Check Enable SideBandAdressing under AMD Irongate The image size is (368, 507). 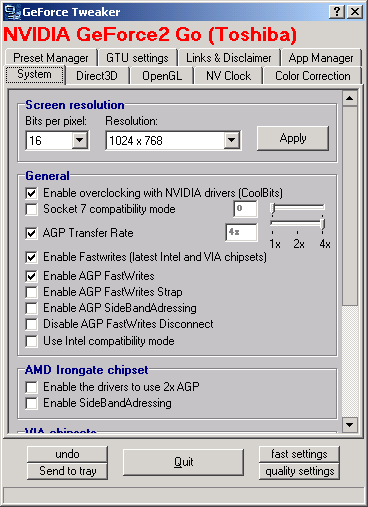(x=31, y=403)
